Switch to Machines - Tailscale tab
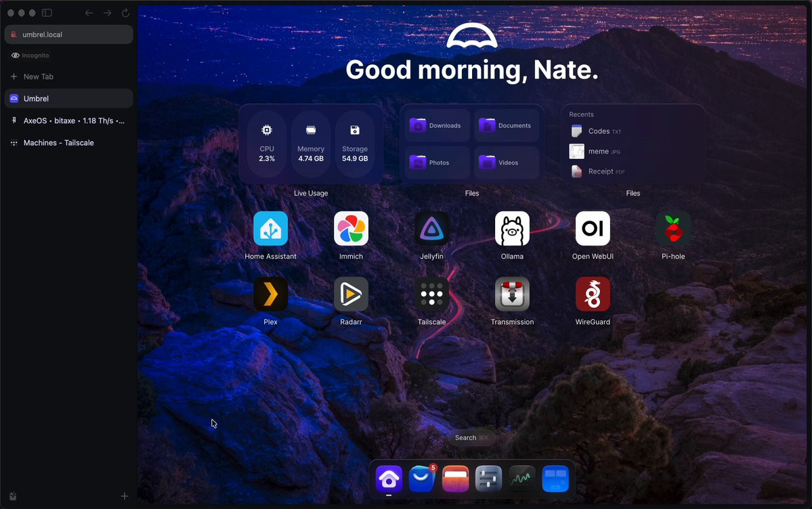The width and height of the screenshot is (812, 509). pos(68,143)
